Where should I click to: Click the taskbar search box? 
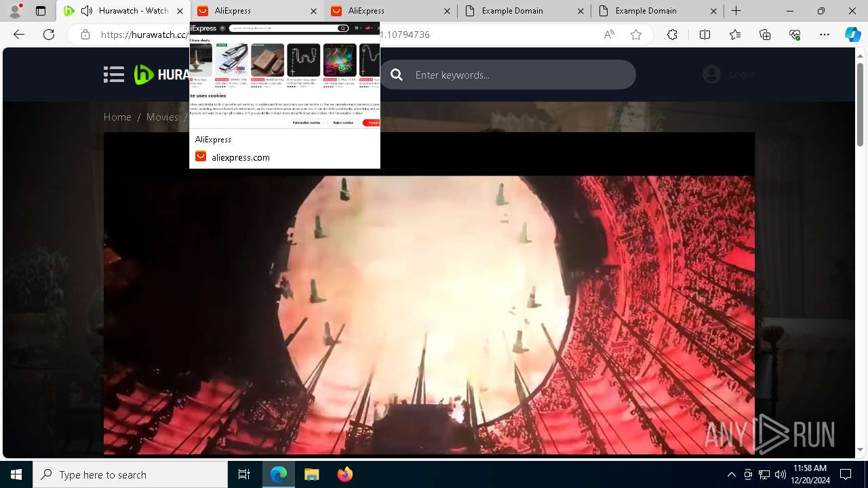click(x=130, y=474)
